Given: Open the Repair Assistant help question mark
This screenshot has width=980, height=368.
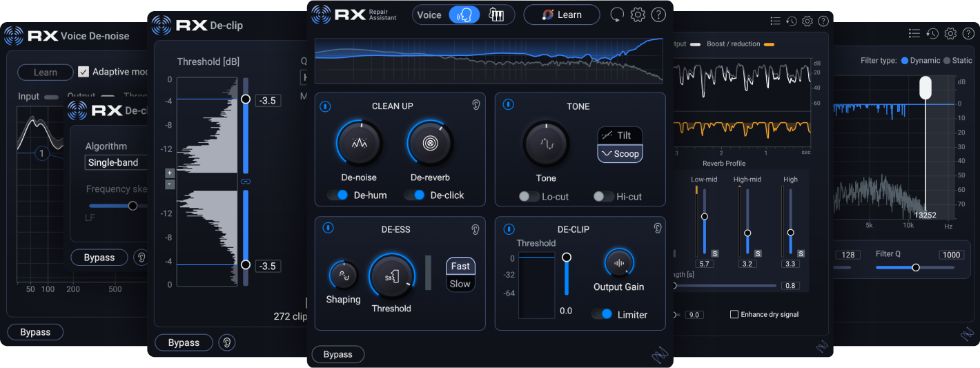Looking at the screenshot, I should coord(658,14).
